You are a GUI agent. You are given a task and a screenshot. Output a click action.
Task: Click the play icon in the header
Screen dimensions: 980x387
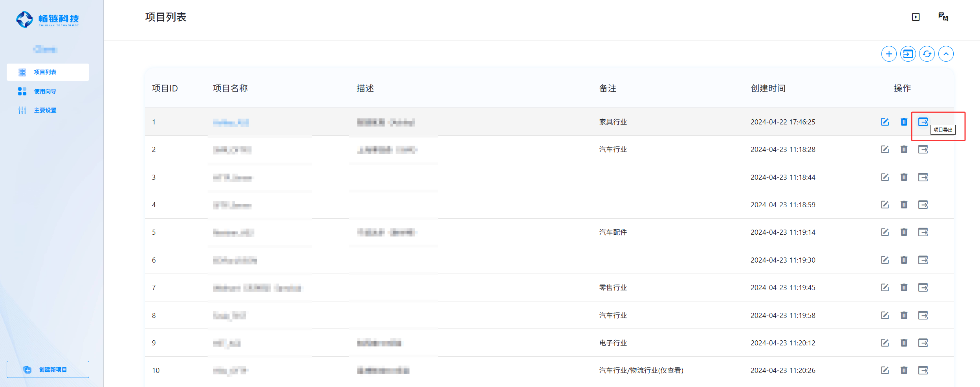pyautogui.click(x=916, y=17)
